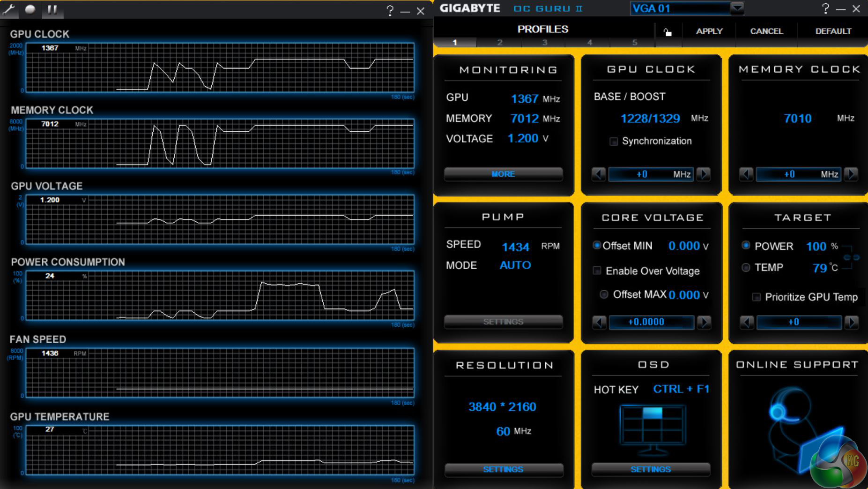Open the wrench settings icon in monitor window
The width and height of the screenshot is (868, 489).
(x=9, y=9)
